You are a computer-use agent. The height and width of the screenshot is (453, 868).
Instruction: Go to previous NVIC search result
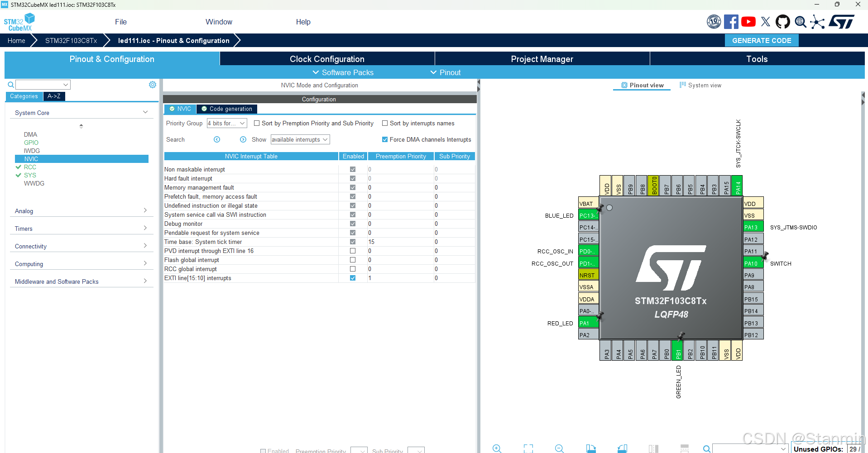(217, 139)
